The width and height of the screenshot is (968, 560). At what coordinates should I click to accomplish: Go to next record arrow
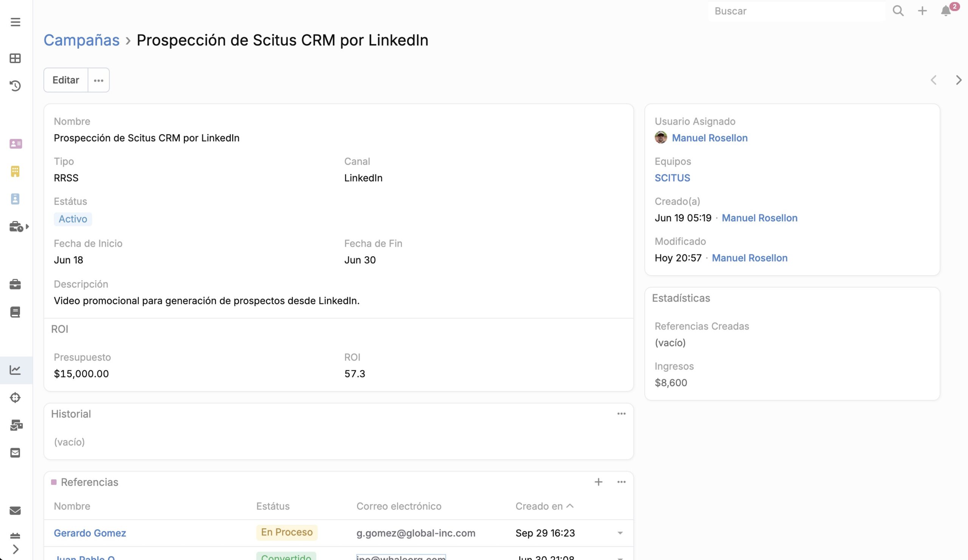pos(959,80)
